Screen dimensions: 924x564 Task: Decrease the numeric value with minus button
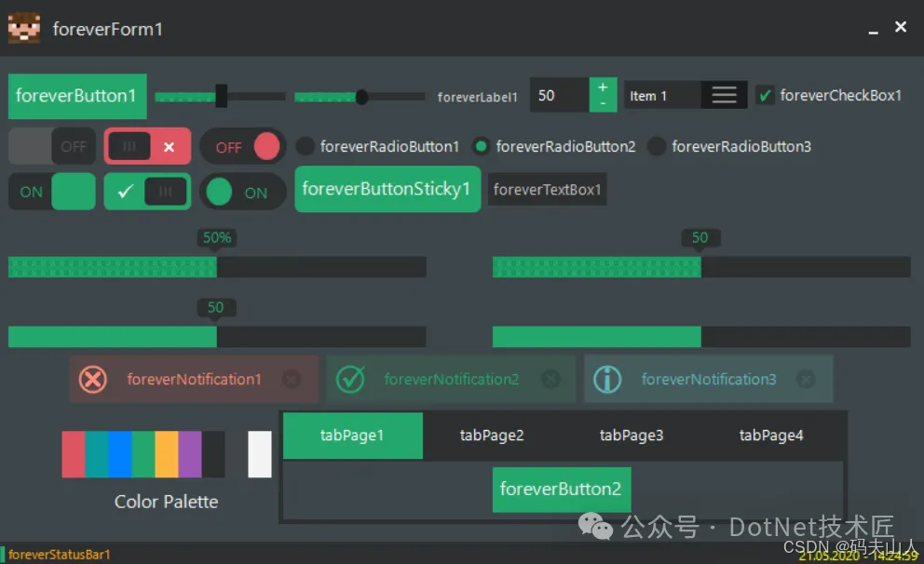tap(603, 103)
